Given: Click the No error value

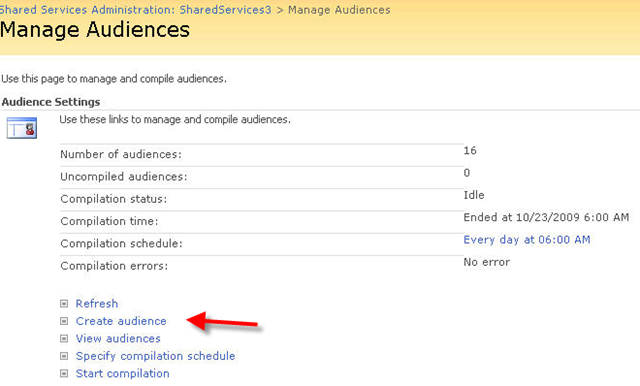Looking at the screenshot, I should click(x=487, y=262).
